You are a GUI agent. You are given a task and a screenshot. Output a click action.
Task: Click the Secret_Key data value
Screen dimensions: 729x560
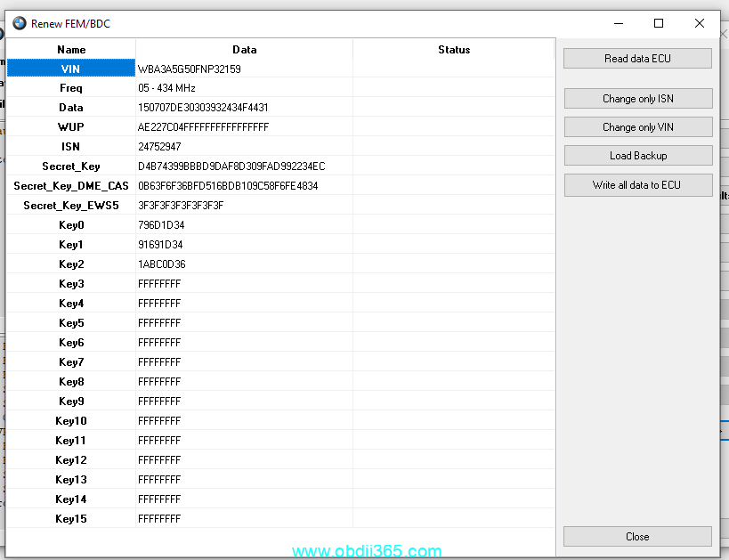pyautogui.click(x=231, y=166)
